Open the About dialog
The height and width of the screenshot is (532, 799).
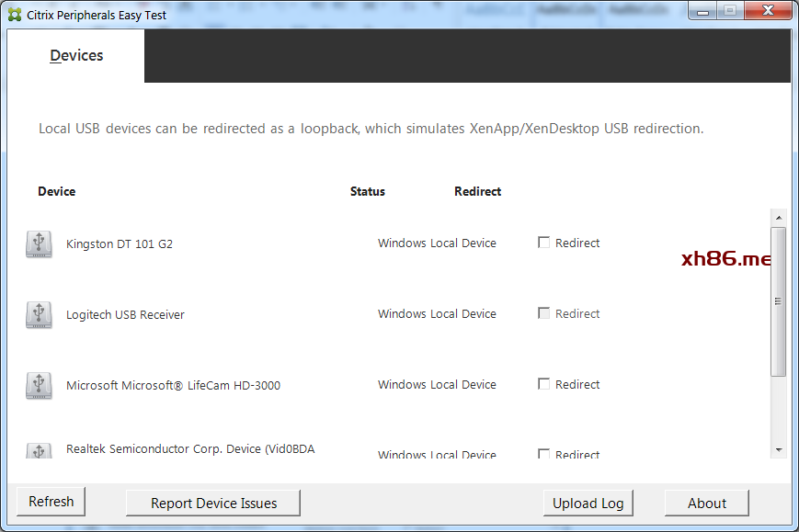click(707, 503)
